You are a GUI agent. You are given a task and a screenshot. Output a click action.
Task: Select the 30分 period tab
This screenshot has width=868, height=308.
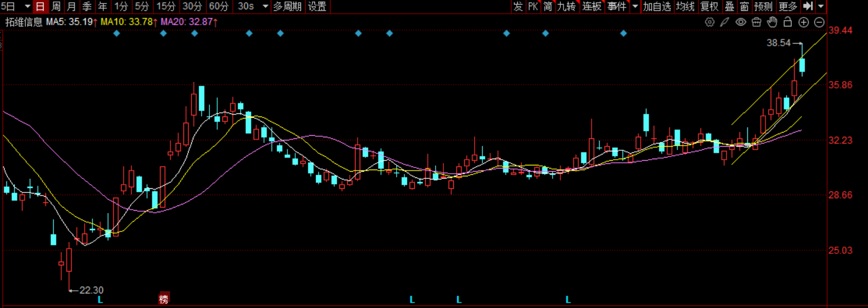[192, 6]
